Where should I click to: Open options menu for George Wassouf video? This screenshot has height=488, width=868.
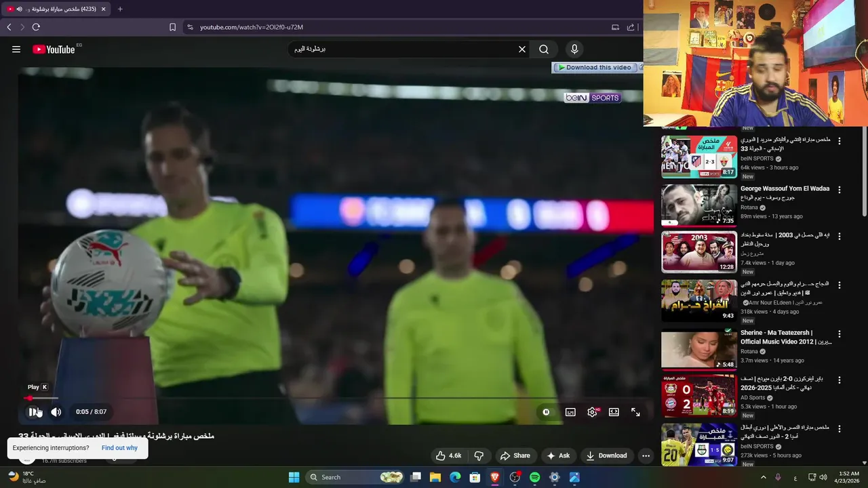click(x=840, y=190)
